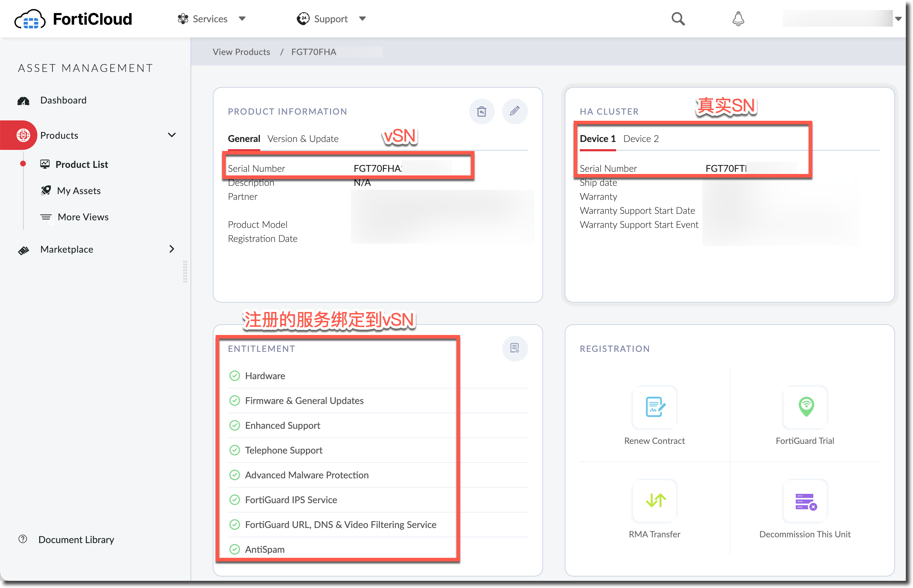This screenshot has width=913, height=588.
Task: Expand the Marketplace sidebar item
Action: click(171, 249)
